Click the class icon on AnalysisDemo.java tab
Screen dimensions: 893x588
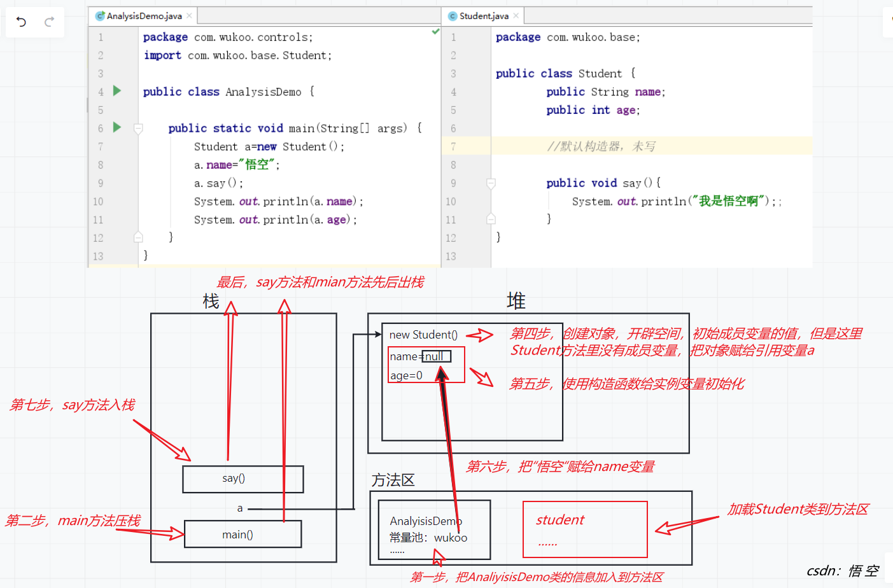(100, 16)
